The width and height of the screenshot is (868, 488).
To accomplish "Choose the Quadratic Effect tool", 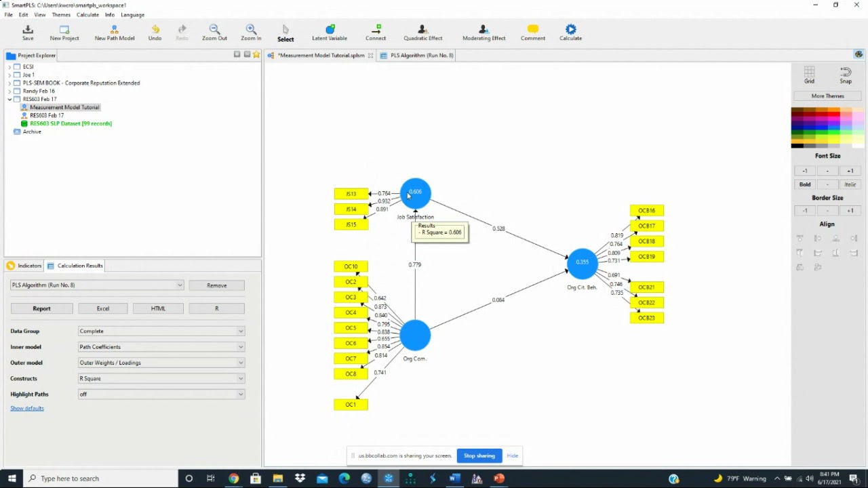I will 422,32.
